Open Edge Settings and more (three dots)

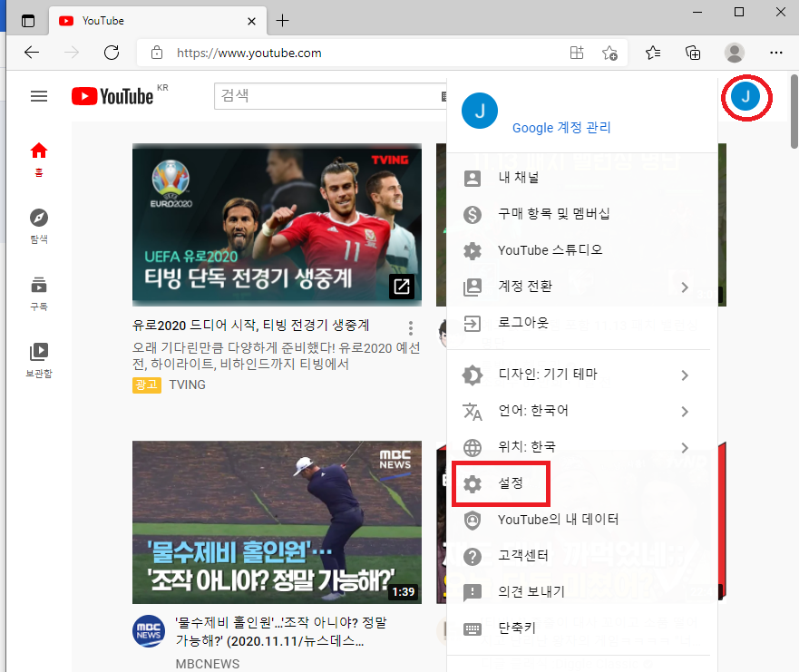tap(776, 53)
